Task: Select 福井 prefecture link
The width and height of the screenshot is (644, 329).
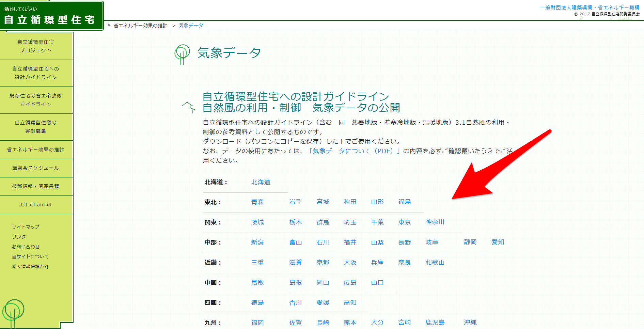Action: click(x=350, y=242)
